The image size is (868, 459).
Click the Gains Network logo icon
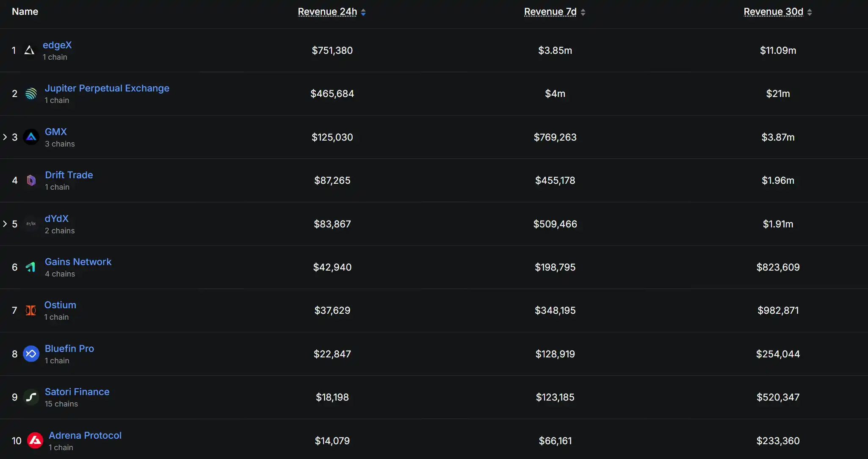click(x=31, y=267)
